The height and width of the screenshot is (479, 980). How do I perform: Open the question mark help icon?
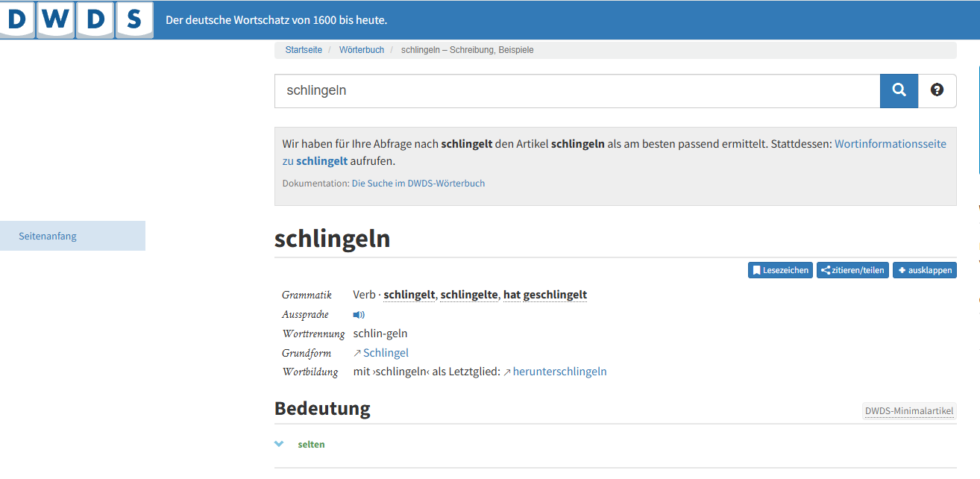[937, 90]
